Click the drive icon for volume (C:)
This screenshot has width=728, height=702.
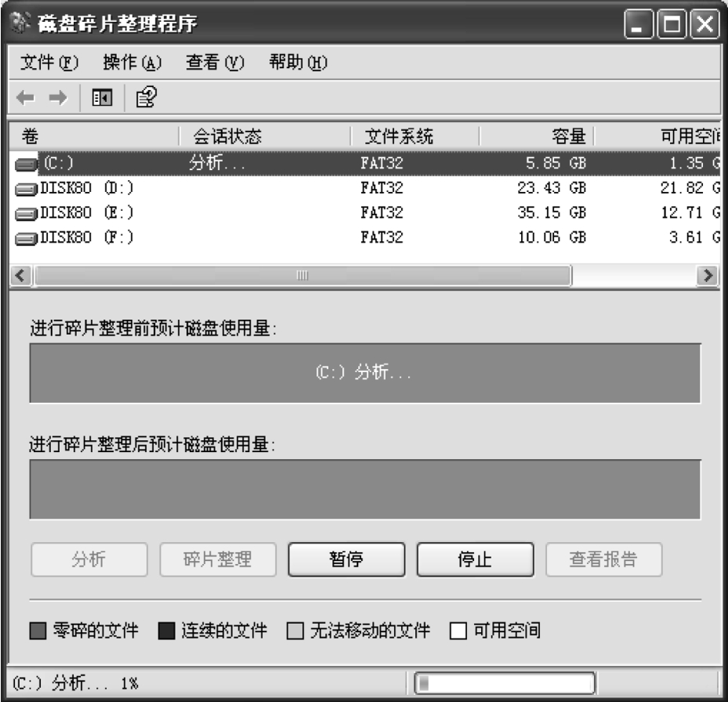[26, 164]
